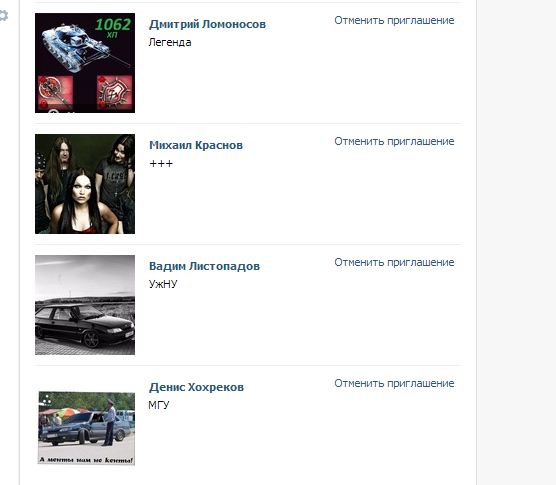Click the left red medal icon in tank avatar

pos(55,91)
